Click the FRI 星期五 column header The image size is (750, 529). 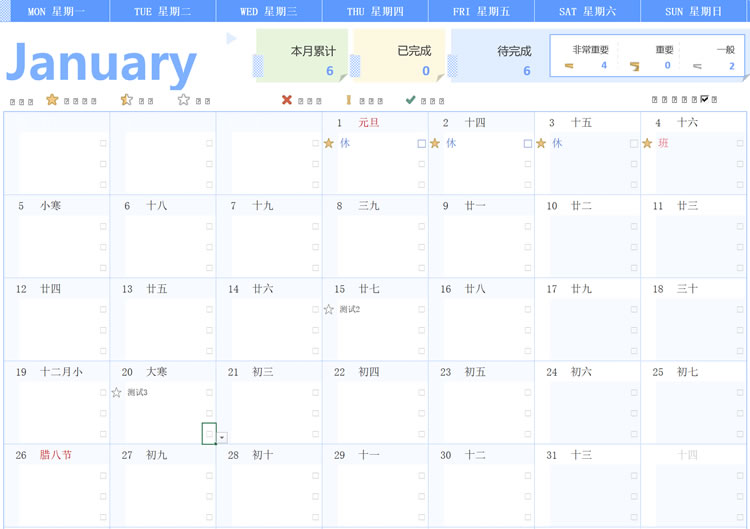click(x=481, y=11)
